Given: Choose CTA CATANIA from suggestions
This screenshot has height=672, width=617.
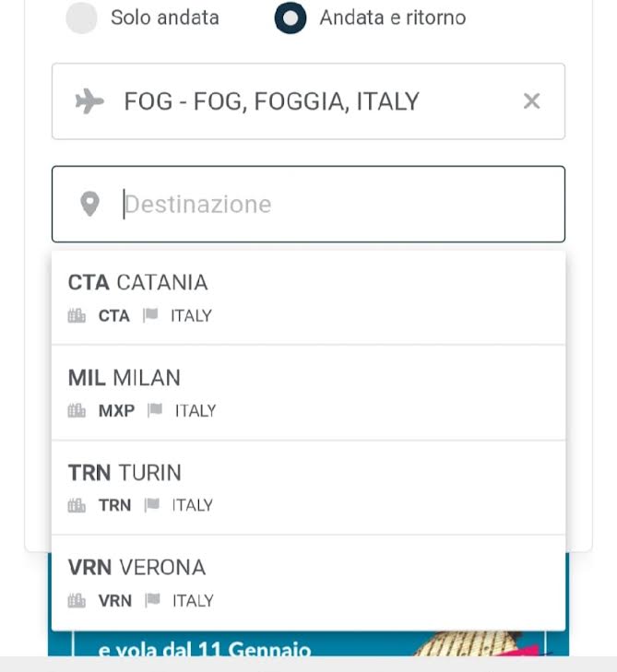Looking at the screenshot, I should coord(308,298).
